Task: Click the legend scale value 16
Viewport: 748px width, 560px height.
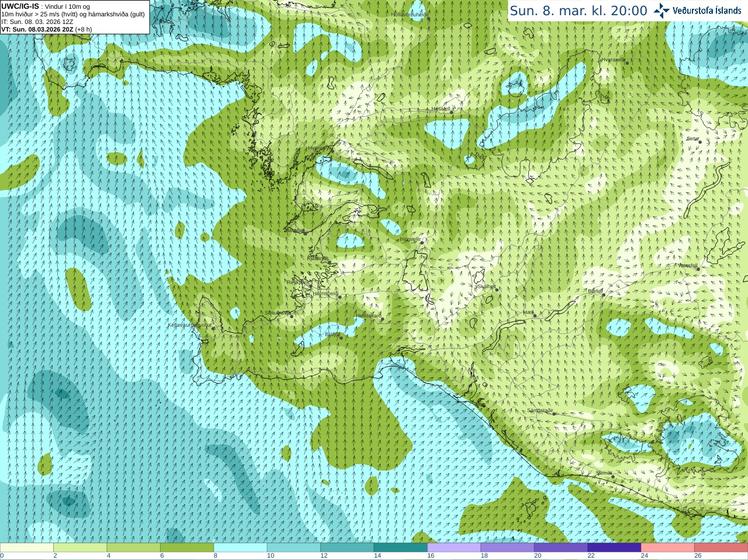Action: tap(431, 556)
